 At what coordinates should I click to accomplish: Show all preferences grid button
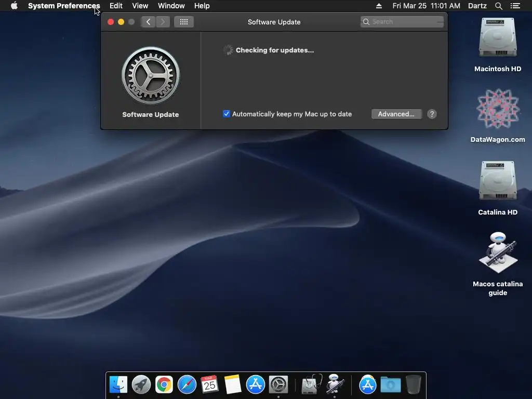pos(184,22)
